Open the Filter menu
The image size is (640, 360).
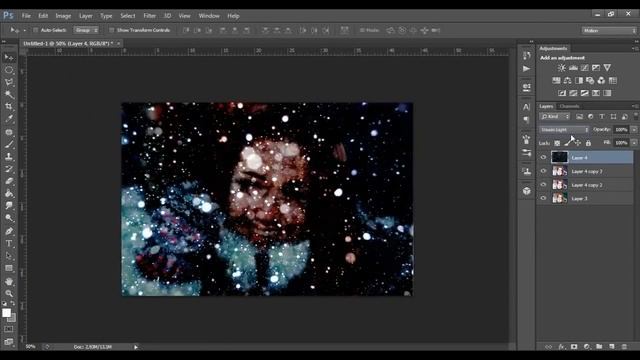[x=149, y=16]
